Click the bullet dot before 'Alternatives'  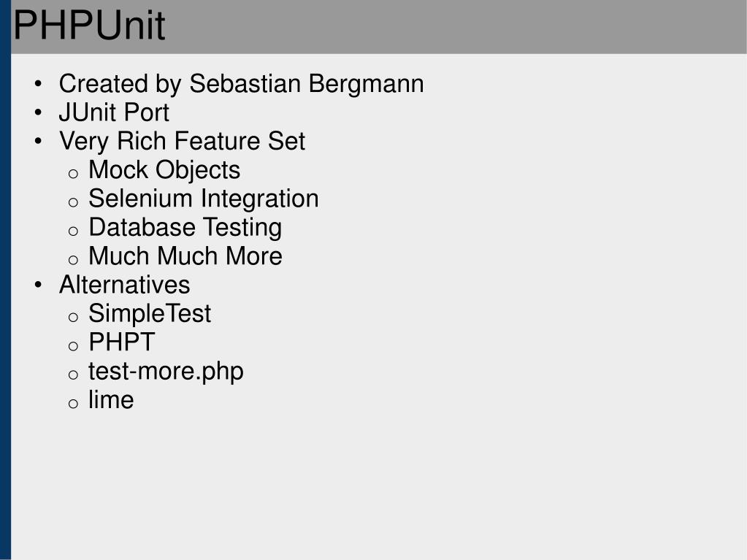coord(38,285)
